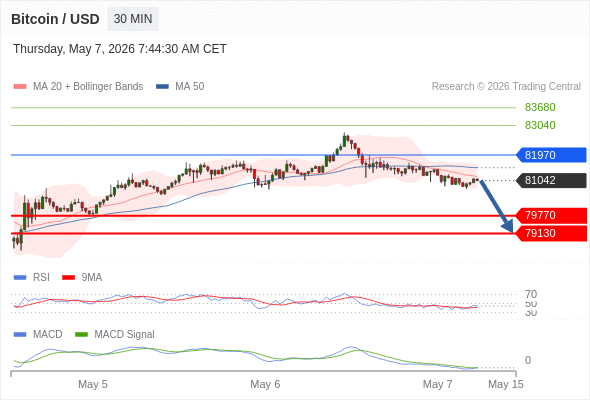
Task: Click the RSI blue legend swatch
Action: tap(20, 278)
